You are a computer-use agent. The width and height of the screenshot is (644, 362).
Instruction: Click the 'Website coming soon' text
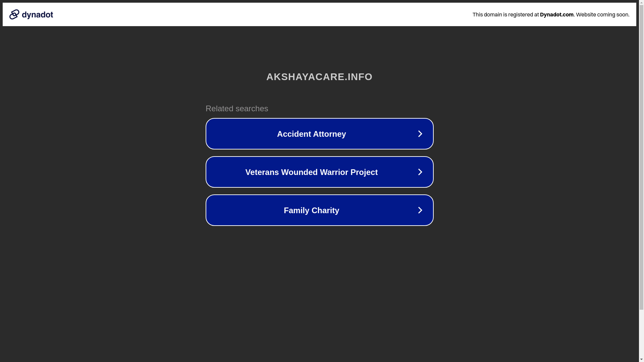602,14
